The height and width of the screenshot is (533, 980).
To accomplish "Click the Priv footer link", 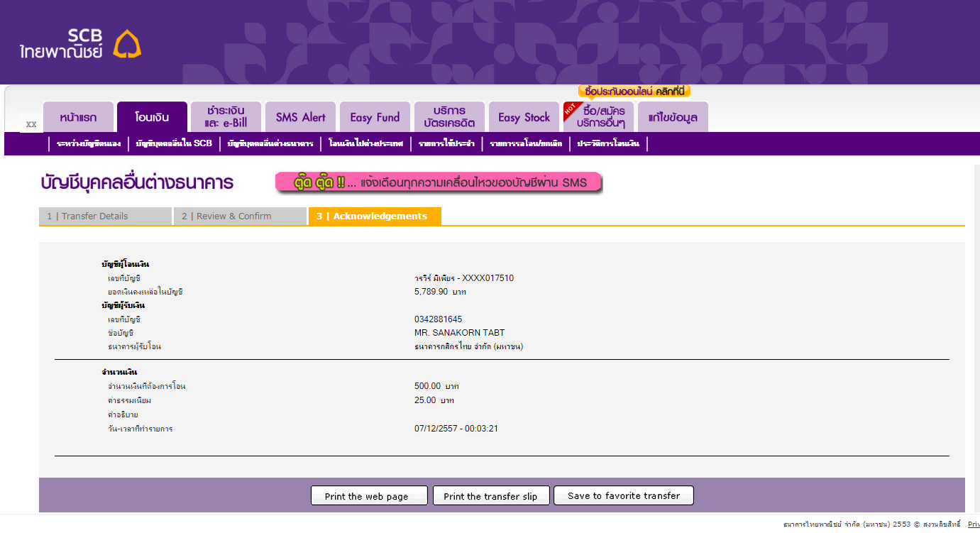I will coord(974,524).
